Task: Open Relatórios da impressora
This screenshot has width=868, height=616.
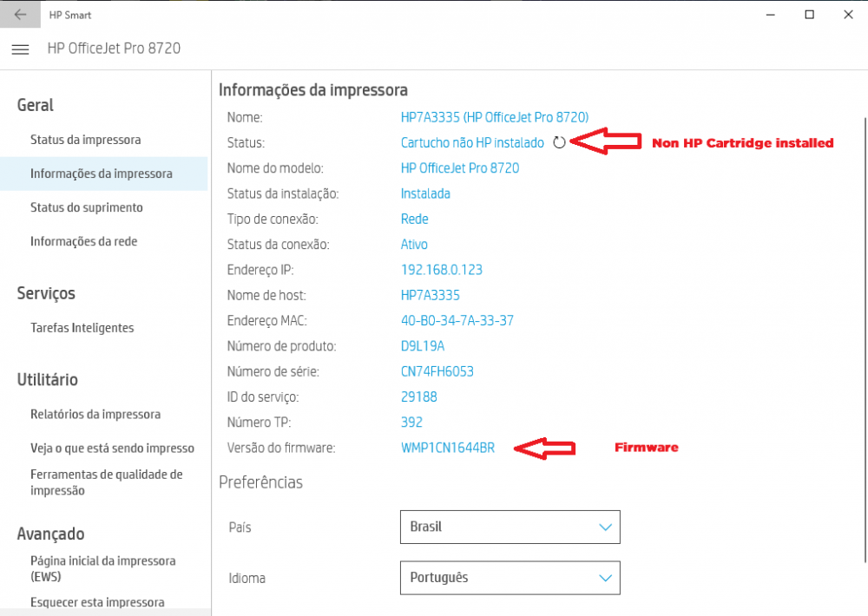Action: (95, 414)
